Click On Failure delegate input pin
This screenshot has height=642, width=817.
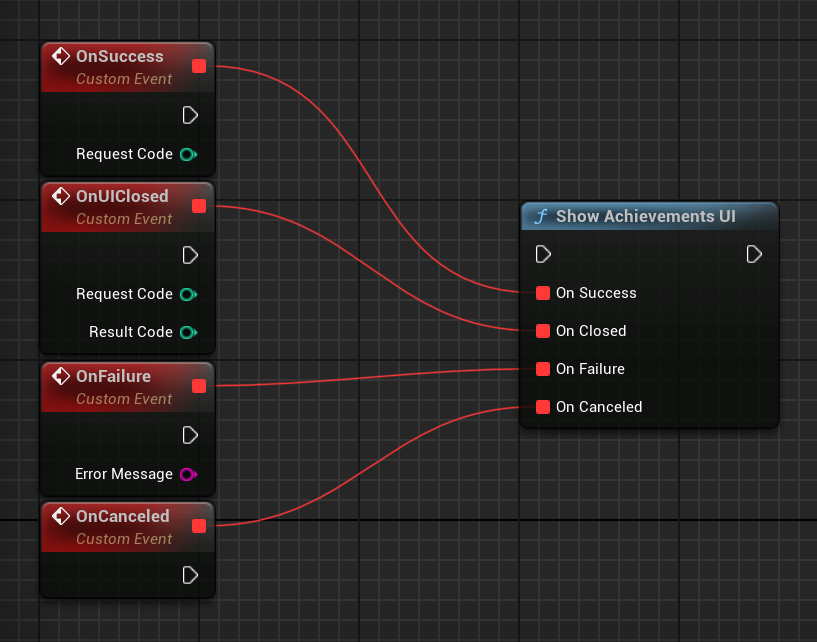[x=543, y=369]
